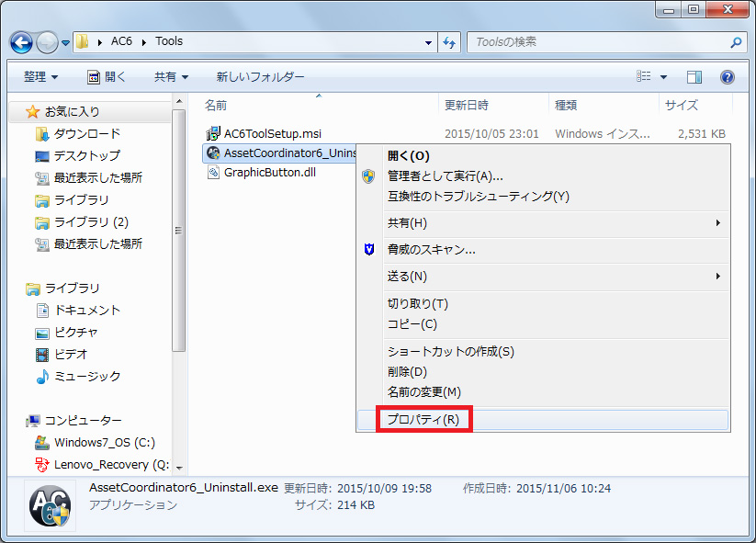Sort by the 更新日時 column header

click(493, 105)
